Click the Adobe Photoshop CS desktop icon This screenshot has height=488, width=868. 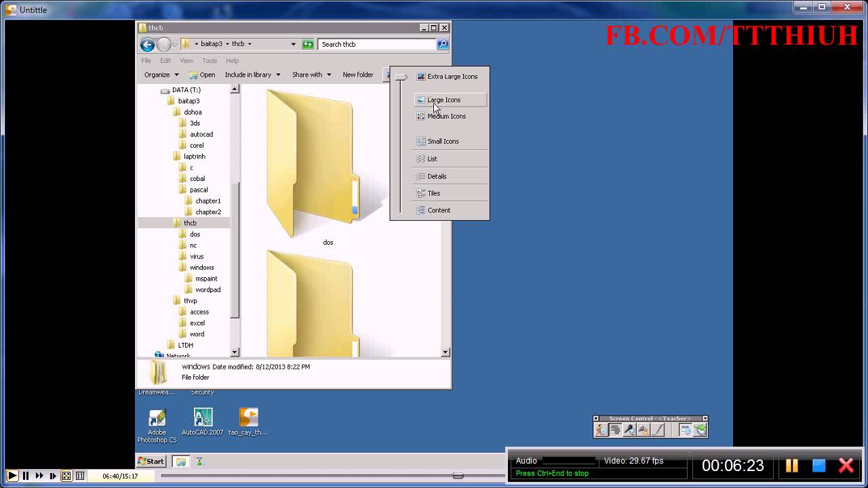[157, 426]
